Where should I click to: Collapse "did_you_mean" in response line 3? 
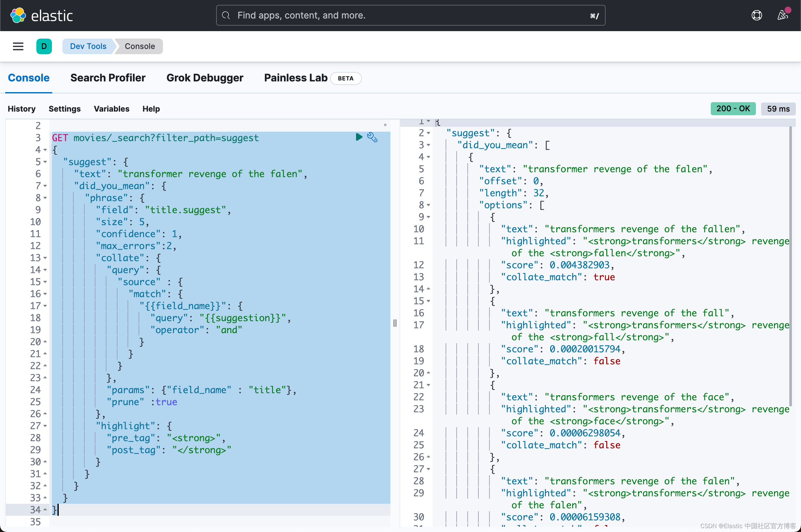coord(428,145)
